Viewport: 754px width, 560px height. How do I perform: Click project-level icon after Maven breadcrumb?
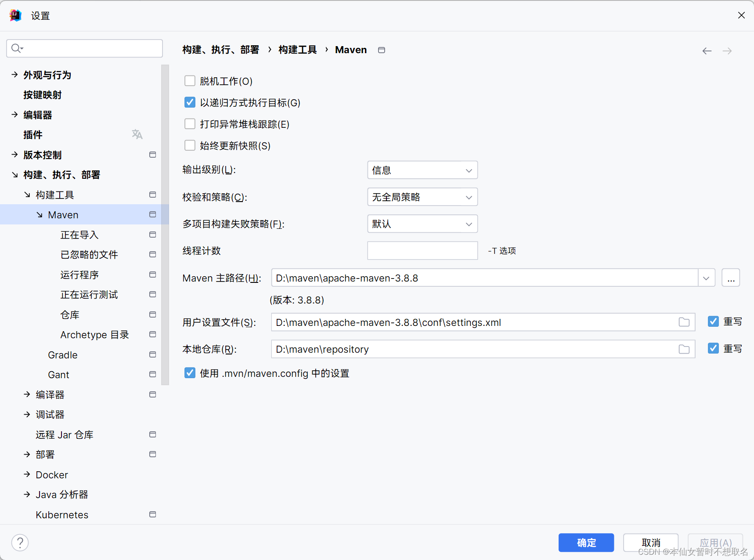click(382, 50)
